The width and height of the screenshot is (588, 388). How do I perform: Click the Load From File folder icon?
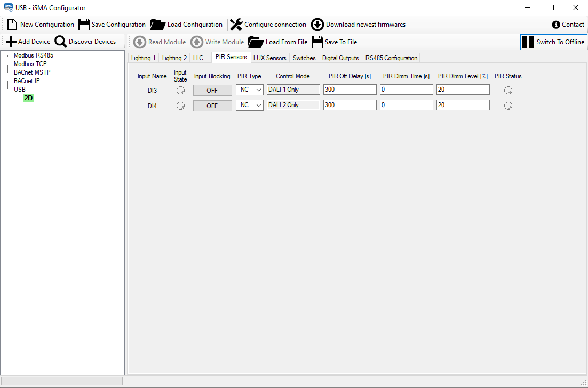click(256, 42)
